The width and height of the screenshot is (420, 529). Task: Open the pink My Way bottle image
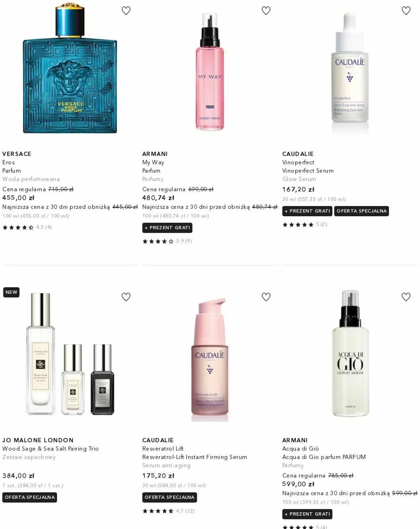(210, 71)
